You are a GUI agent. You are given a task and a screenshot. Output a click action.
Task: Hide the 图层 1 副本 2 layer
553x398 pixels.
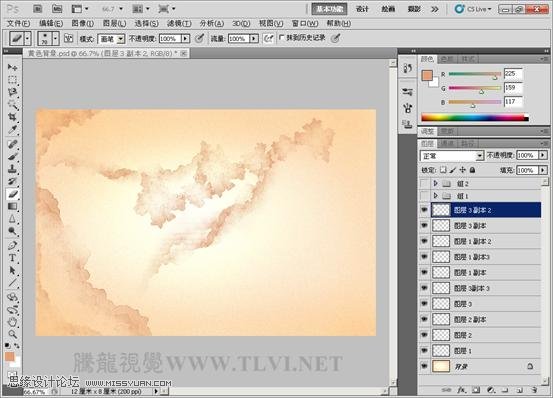424,241
